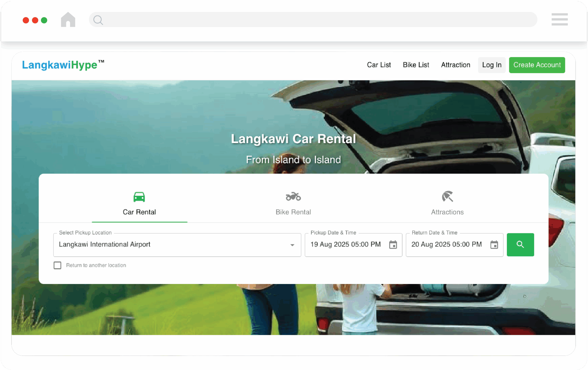Switch to the Bike Rental tab

coord(293,212)
